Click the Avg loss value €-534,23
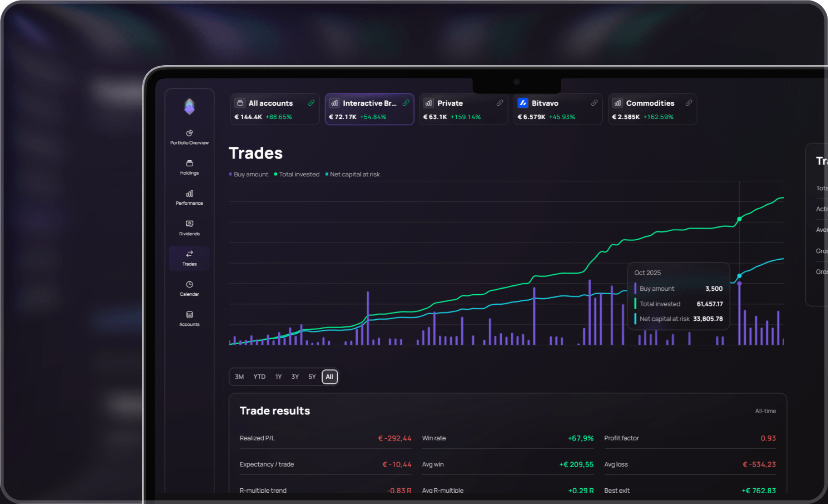The height and width of the screenshot is (504, 828). click(x=759, y=464)
